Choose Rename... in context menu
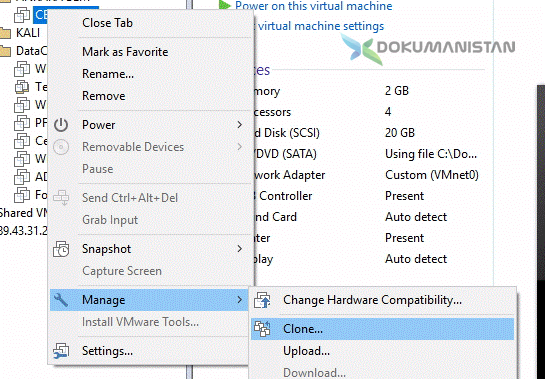545x379 pixels. pos(108,74)
